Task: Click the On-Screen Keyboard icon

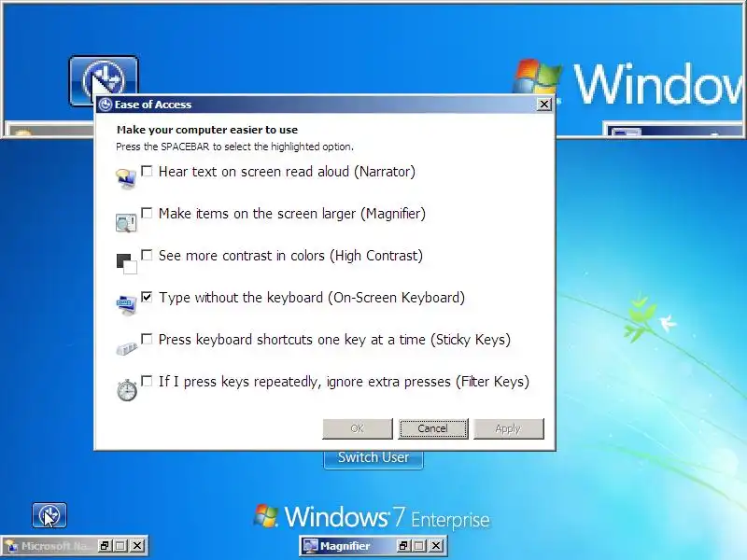Action: click(x=127, y=305)
